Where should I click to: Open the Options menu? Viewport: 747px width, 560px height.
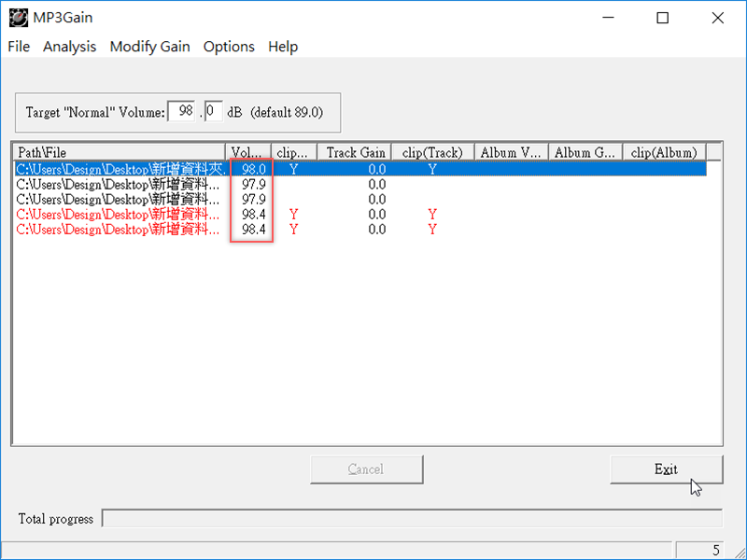229,47
